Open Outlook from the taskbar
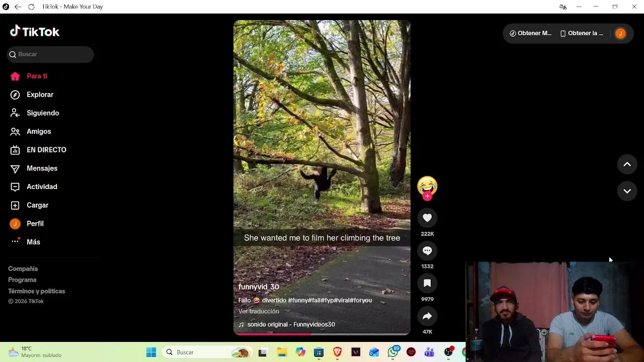The height and width of the screenshot is (362, 644). click(x=374, y=352)
